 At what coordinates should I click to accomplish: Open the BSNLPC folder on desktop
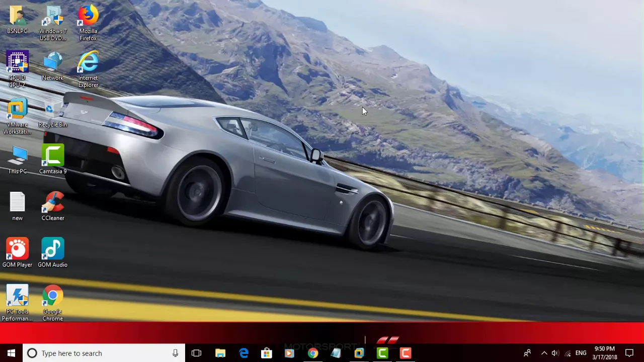[x=17, y=20]
